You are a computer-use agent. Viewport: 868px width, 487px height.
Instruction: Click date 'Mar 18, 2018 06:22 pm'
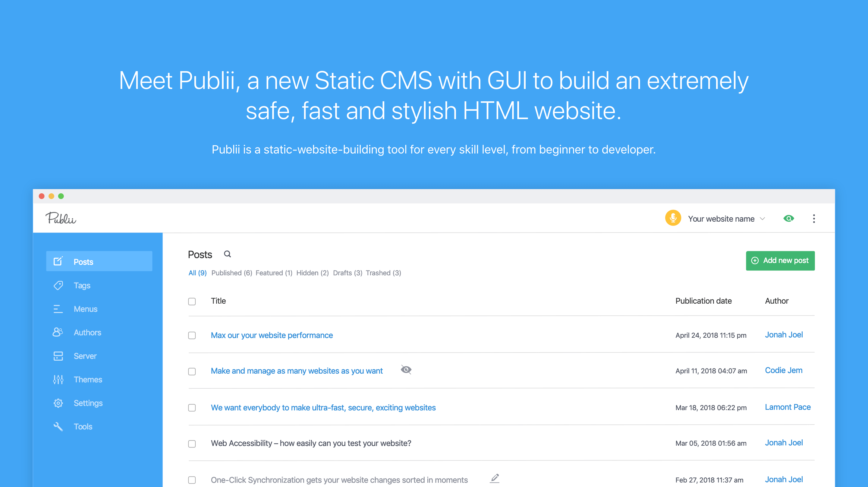tap(711, 407)
